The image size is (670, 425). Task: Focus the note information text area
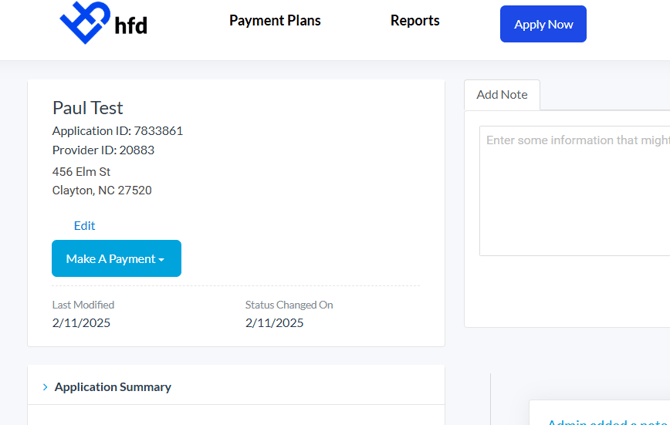tap(574, 191)
